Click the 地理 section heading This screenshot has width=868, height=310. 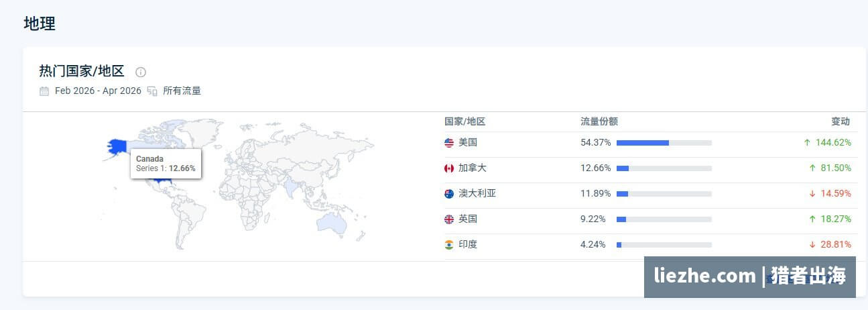tap(40, 23)
